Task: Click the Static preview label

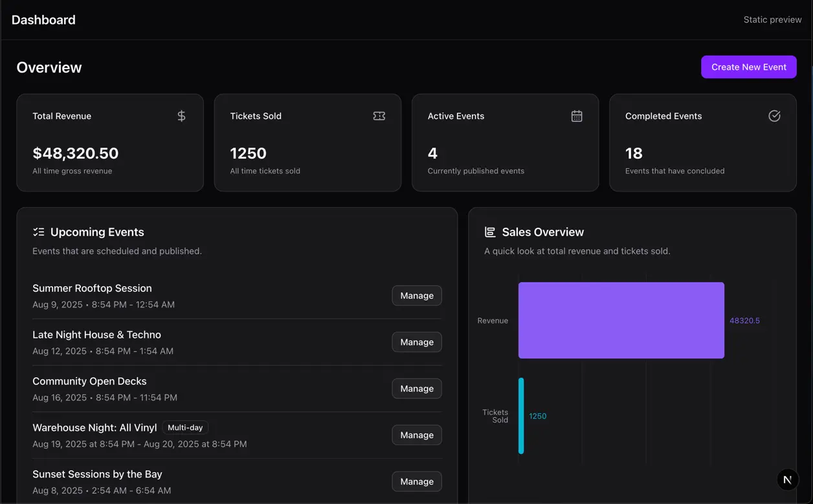Action: pyautogui.click(x=772, y=19)
